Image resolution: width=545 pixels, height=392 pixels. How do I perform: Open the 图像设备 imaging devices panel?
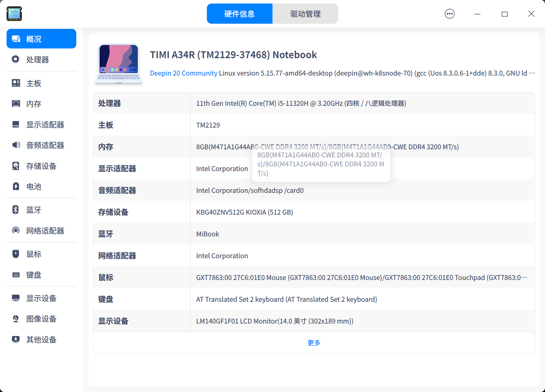point(41,319)
